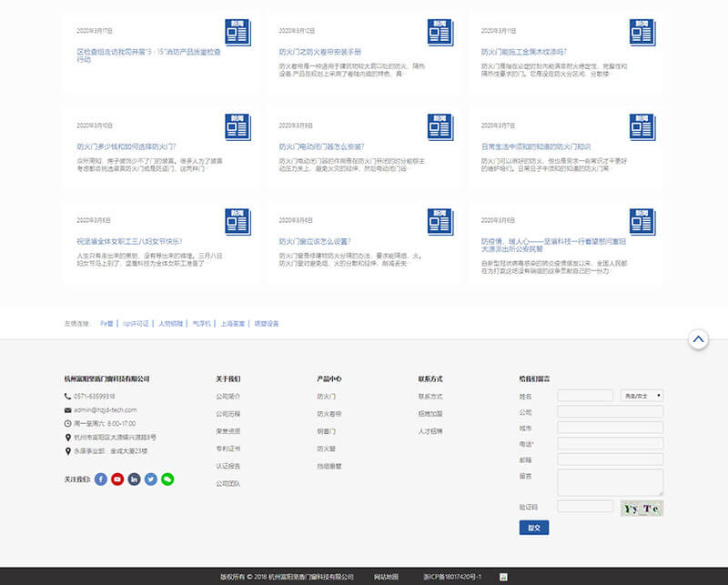Open the article 防火门多少钱和如何选择防火门?
Image resolution: width=728 pixels, height=585 pixels.
[126, 146]
